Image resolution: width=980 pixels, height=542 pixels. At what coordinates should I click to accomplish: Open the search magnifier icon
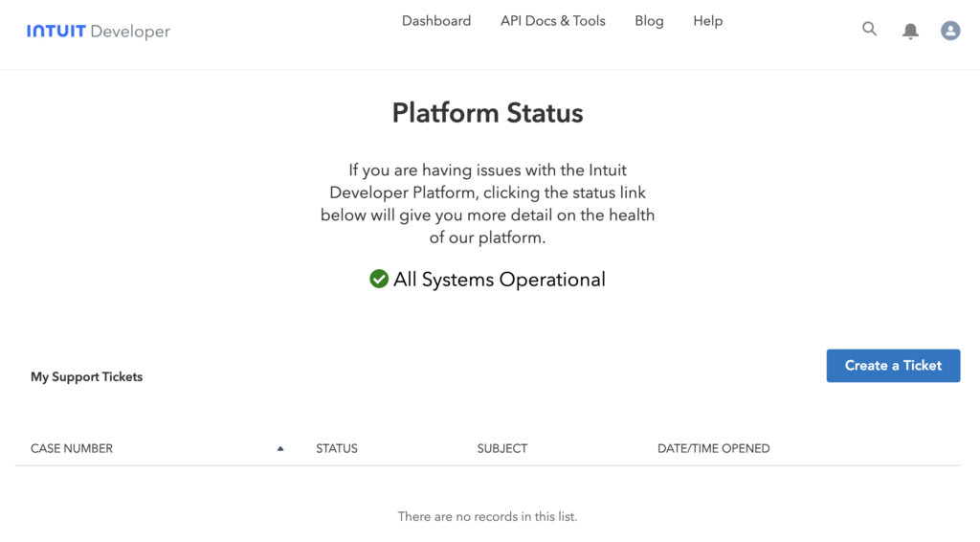(869, 29)
